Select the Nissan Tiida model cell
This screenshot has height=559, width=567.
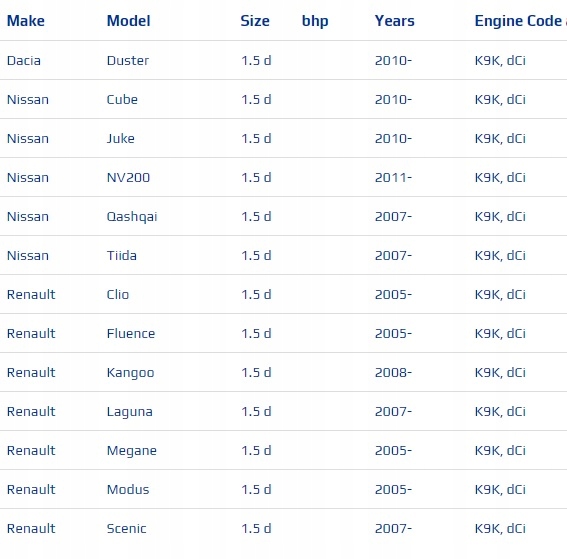point(122,256)
